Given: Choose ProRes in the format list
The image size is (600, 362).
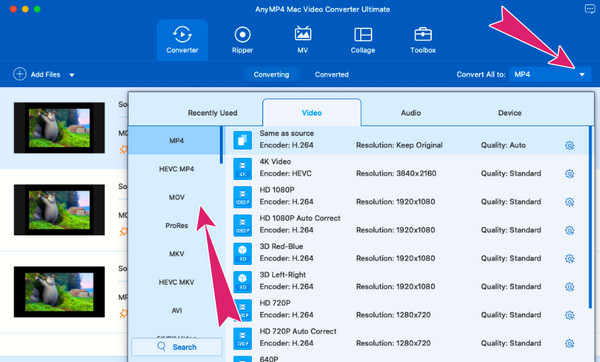Looking at the screenshot, I should tap(176, 225).
